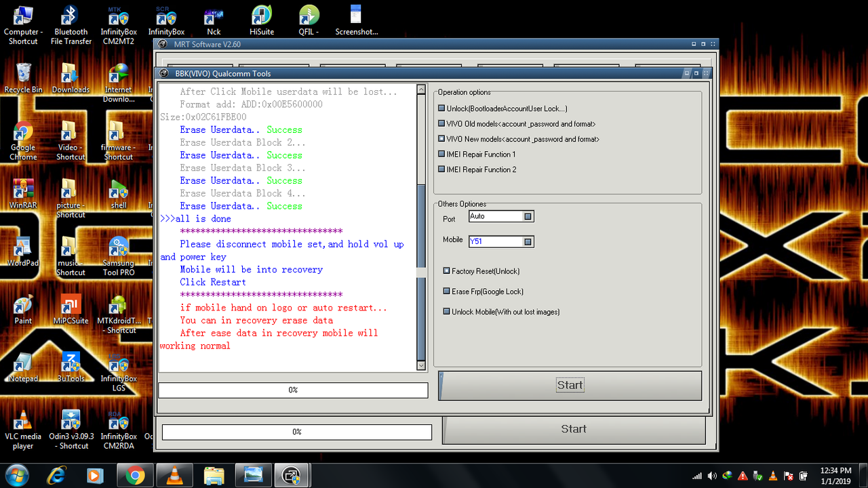This screenshot has height=488, width=868.
Task: Launch InfinityBox CM2MT2 desktop icon
Action: tap(118, 26)
